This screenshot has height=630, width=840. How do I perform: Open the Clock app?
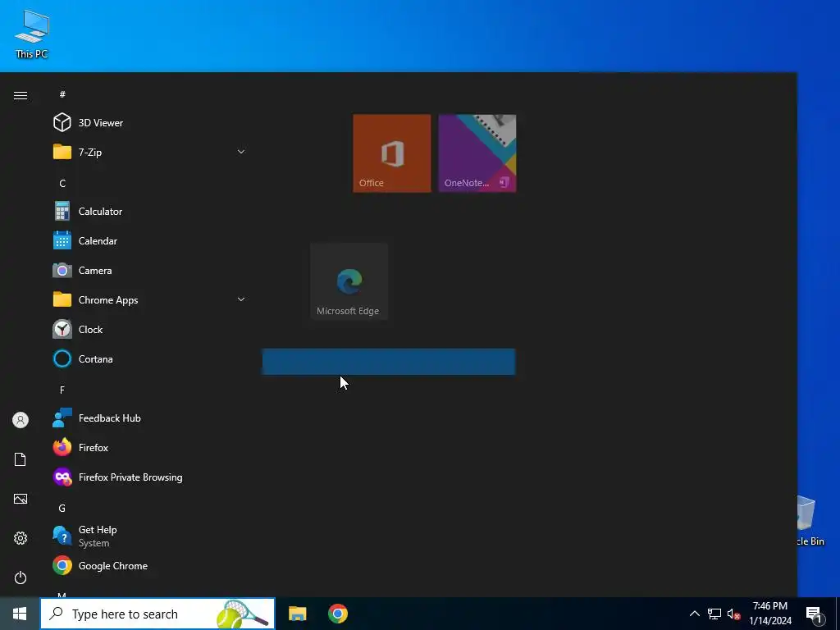[149, 330]
